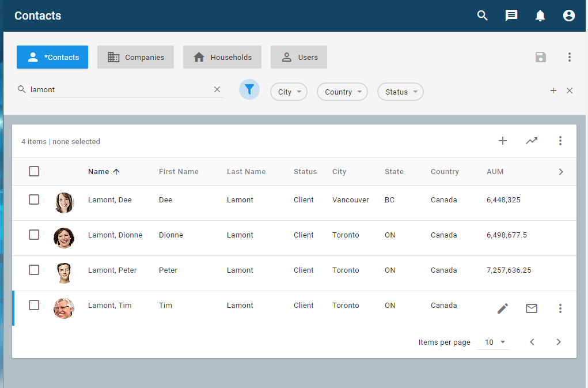Toggle the blue filter funnel button
Image resolution: width=588 pixels, height=388 pixels.
click(x=249, y=90)
